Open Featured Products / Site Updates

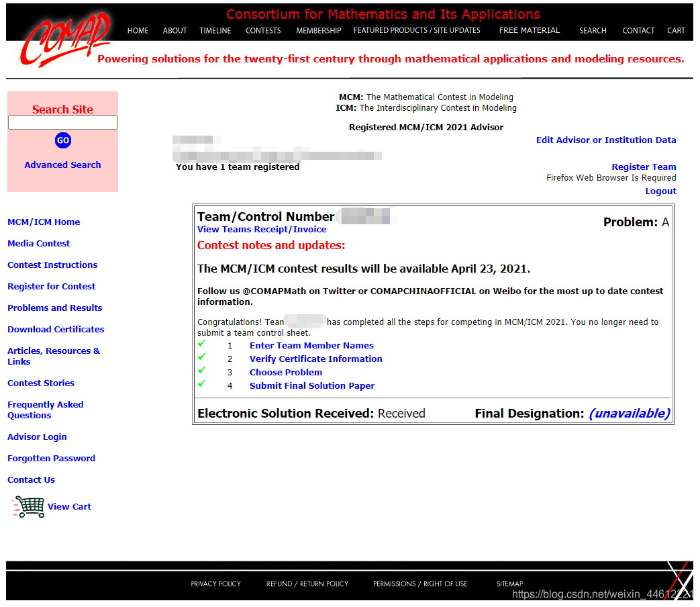(417, 30)
